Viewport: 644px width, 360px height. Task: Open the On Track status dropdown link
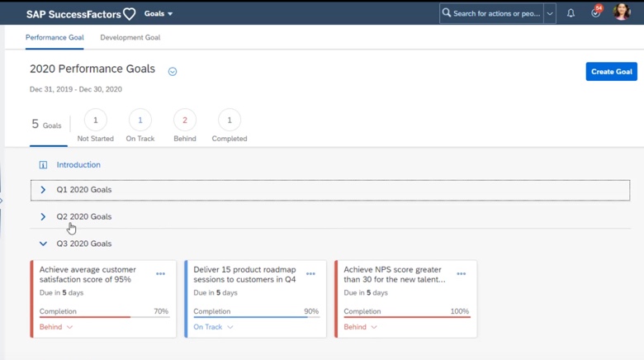(213, 327)
